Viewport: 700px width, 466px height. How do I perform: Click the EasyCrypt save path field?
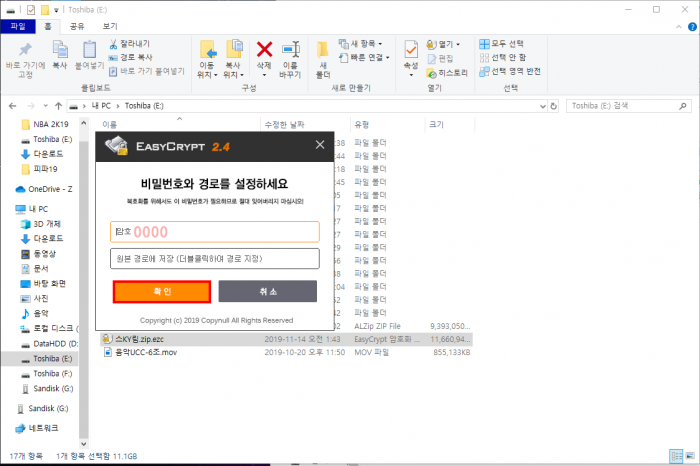[x=215, y=258]
